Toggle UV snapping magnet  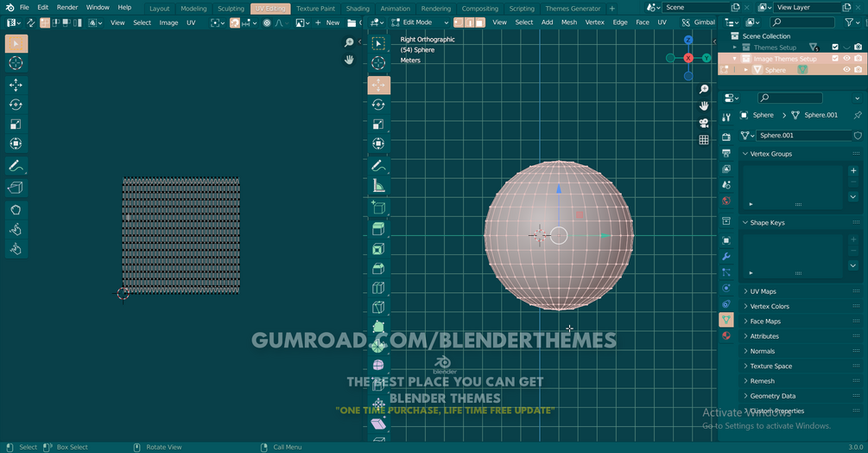235,22
